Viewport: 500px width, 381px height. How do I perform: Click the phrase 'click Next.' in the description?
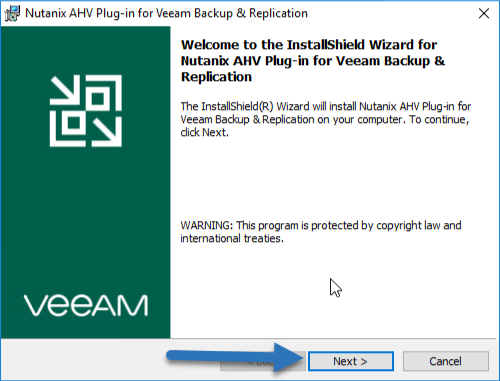pos(204,132)
